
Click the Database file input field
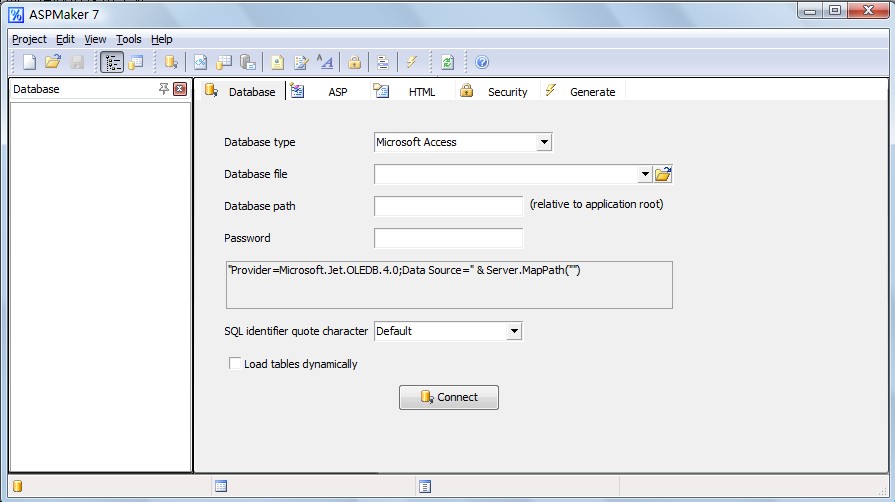tap(506, 174)
